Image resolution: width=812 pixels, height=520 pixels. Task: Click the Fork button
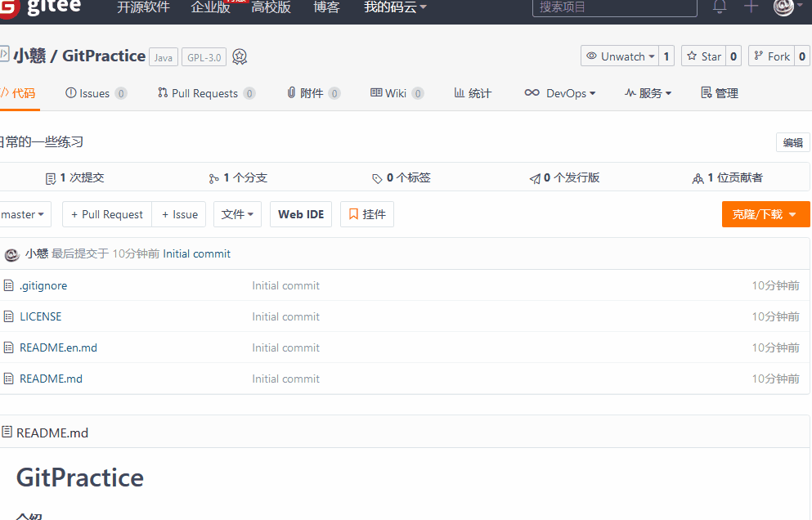coord(772,56)
